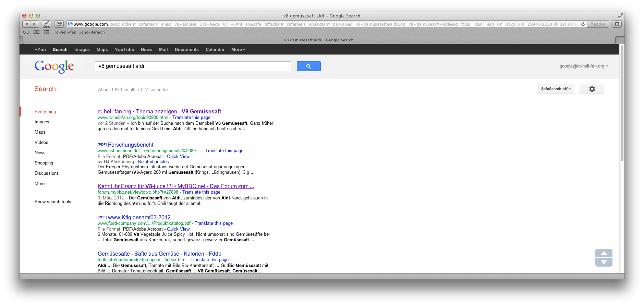Image resolution: width=644 pixels, height=306 pixels.
Task: Click Quick View for the Produktkatalog PDF
Action: pos(178,229)
